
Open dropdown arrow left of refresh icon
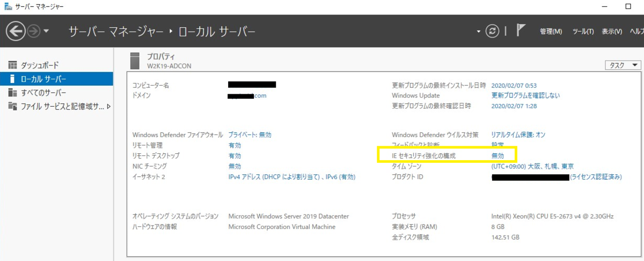pos(479,32)
